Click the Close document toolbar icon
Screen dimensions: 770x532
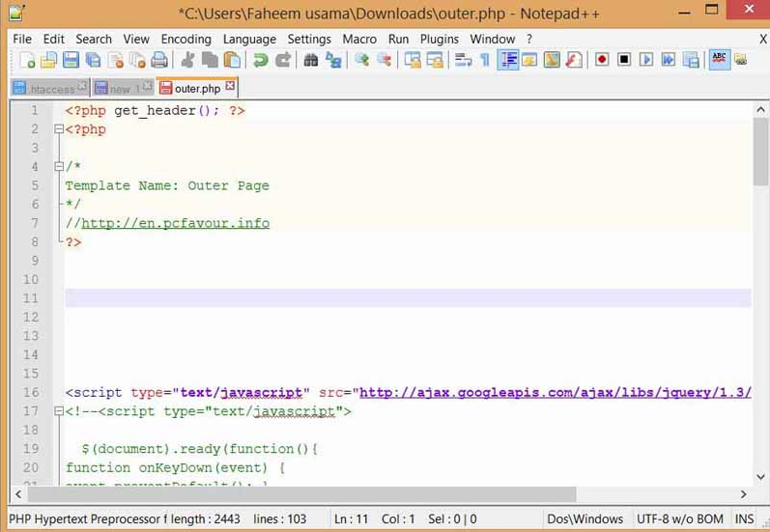click(115, 60)
